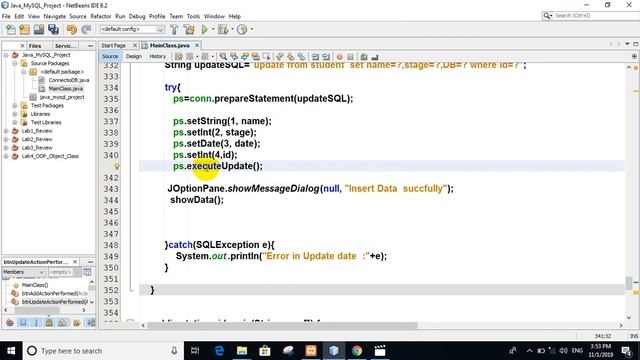Click the Debug Project toolbar icon
The image size is (640, 360).
pyautogui.click(x=223, y=29)
